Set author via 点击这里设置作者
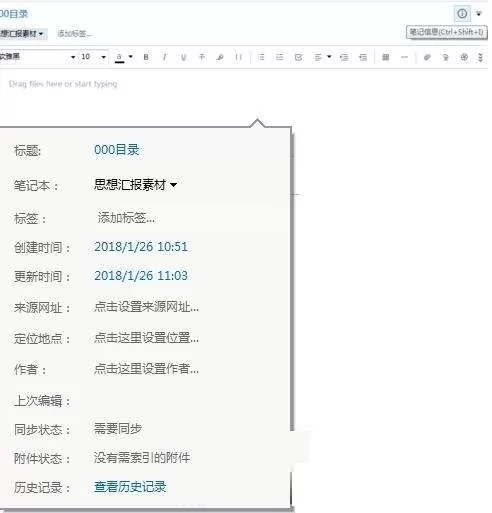492x513 pixels. pos(146,369)
